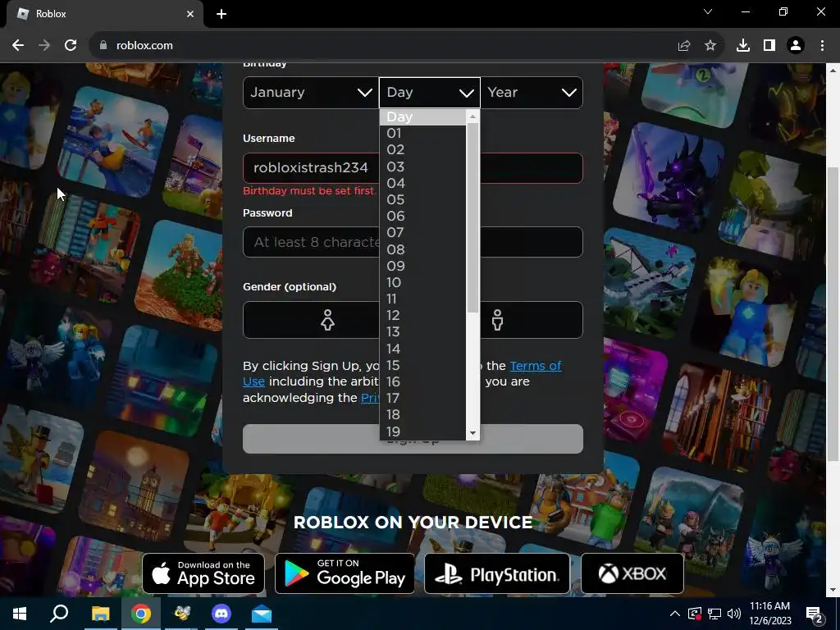840x630 pixels.
Task: Click day list scrollbar up arrow
Action: coord(472,116)
